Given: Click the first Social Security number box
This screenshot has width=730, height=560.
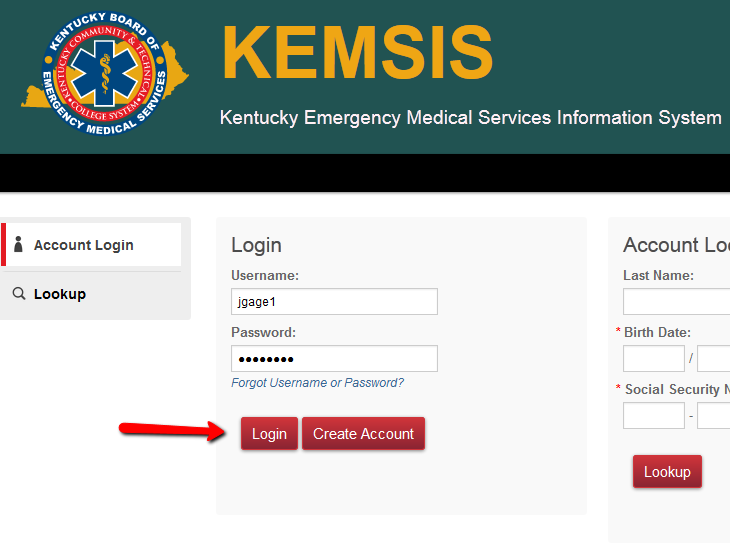Looking at the screenshot, I should click(654, 415).
